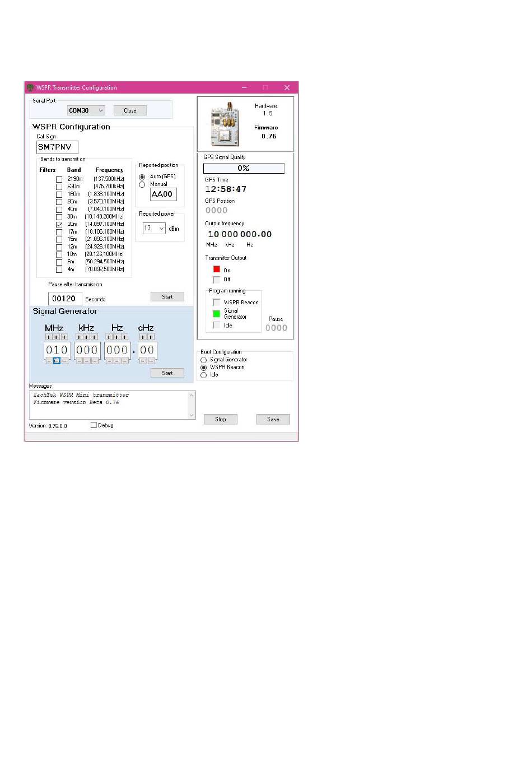
Task: Click the WSPR transmitter board picture
Action: pos(225,124)
